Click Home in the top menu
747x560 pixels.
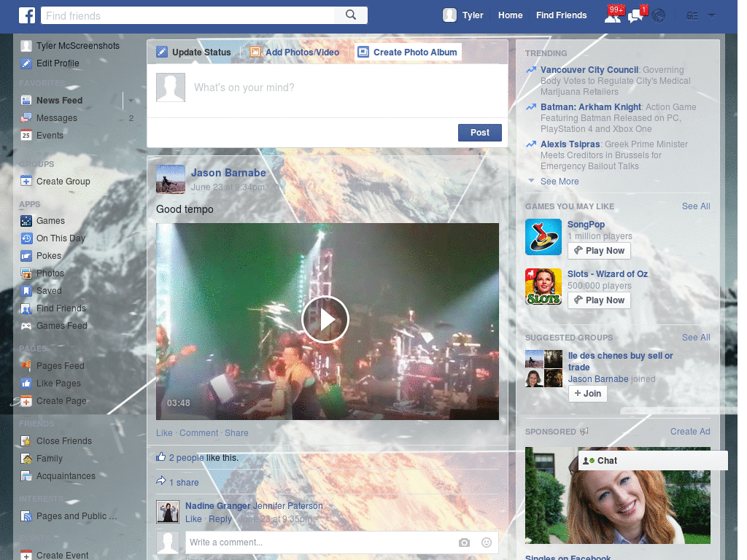pyautogui.click(x=510, y=15)
